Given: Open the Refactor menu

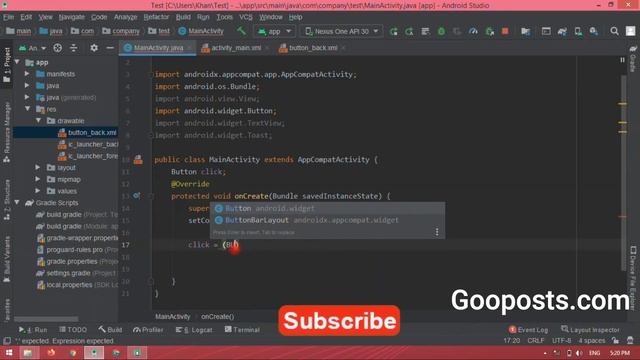Looking at the screenshot, I should (x=156, y=17).
